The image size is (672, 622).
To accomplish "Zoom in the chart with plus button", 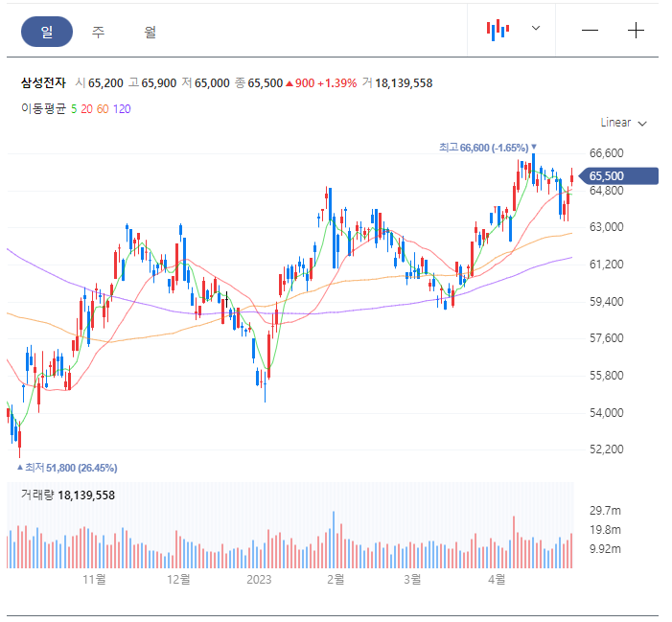I will tap(636, 31).
